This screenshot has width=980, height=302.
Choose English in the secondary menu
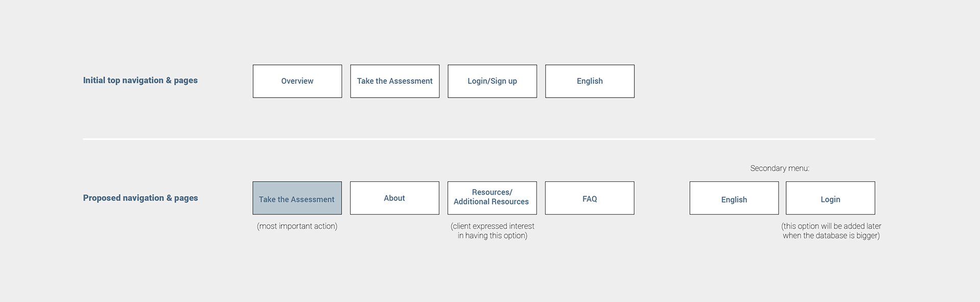734,198
